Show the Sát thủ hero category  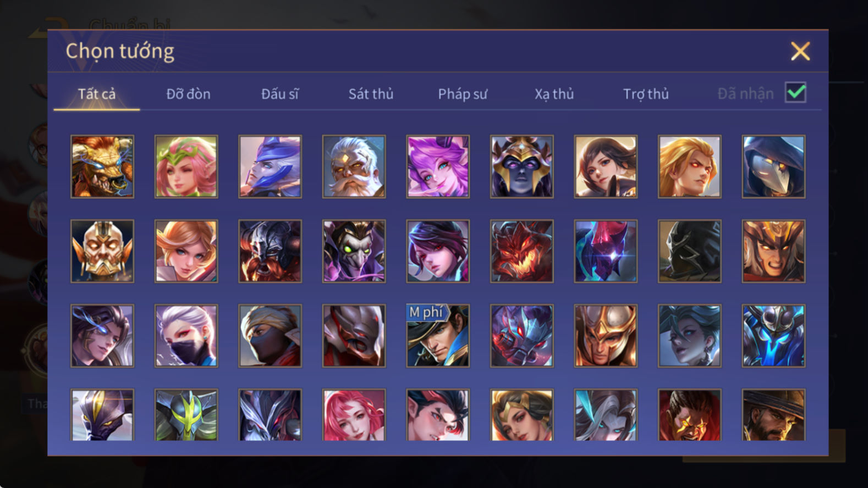tap(371, 94)
